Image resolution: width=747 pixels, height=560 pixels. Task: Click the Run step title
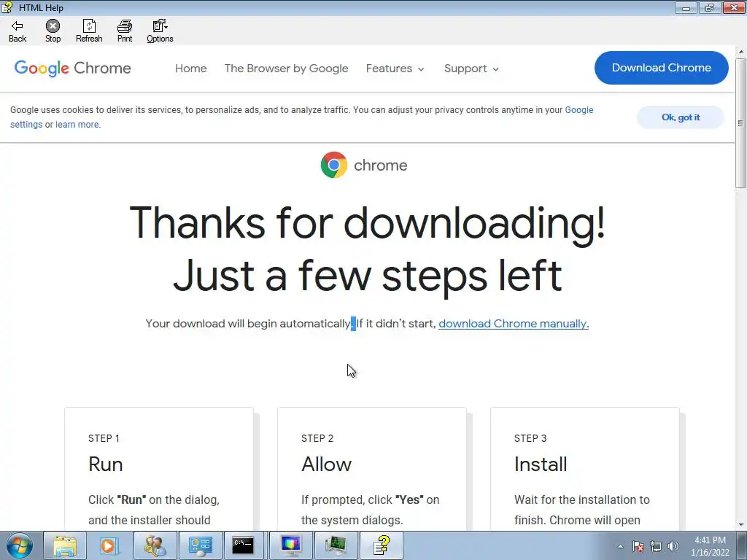[105, 464]
